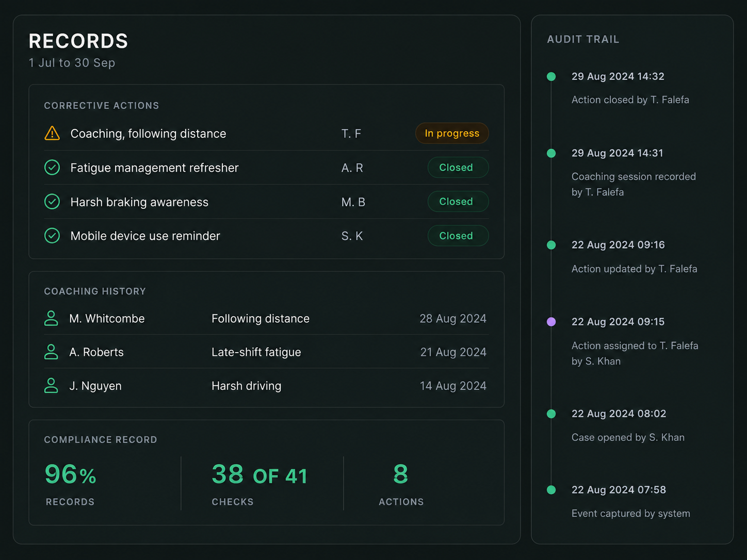Open the Late-shift fatigue coaching entry
Image resolution: width=747 pixels, height=560 pixels.
pos(266,352)
